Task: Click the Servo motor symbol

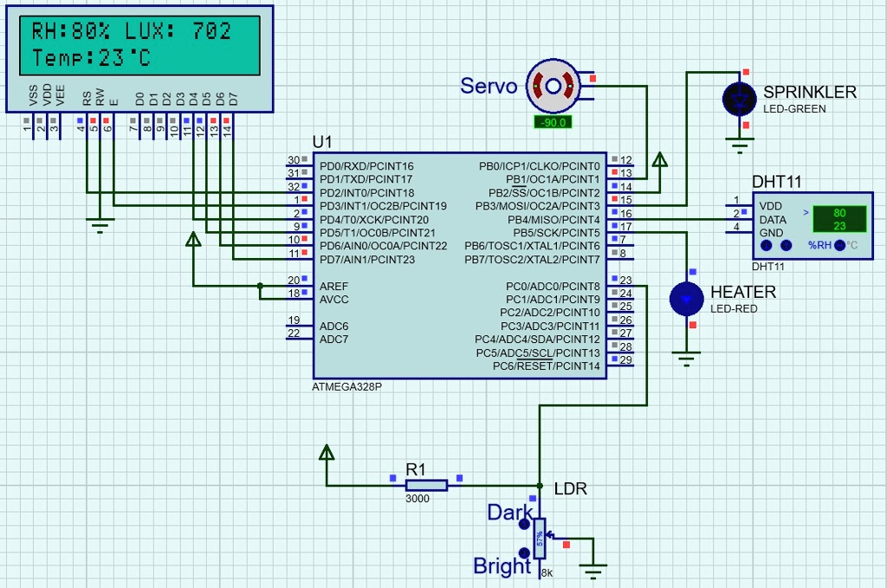Action: (x=554, y=85)
